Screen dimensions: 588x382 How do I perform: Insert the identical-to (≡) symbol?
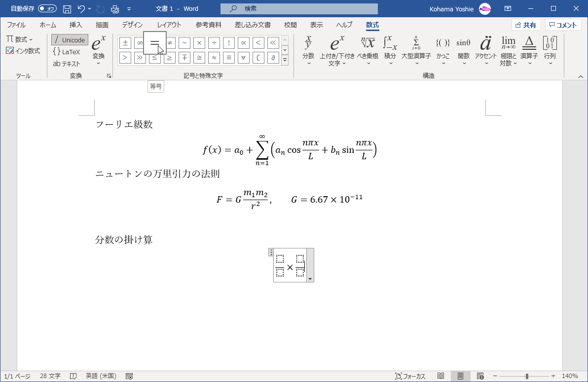point(229,58)
